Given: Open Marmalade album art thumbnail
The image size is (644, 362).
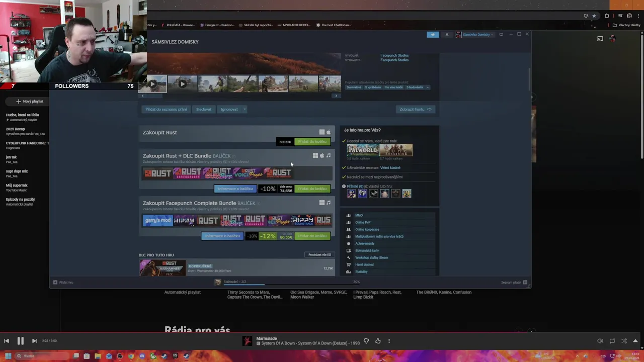Looking at the screenshot, I should [247, 341].
